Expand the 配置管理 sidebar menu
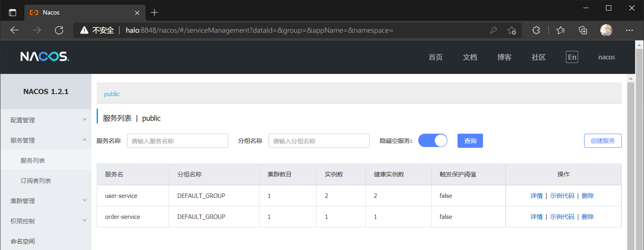Image resolution: width=644 pixels, height=250 pixels. (46, 120)
